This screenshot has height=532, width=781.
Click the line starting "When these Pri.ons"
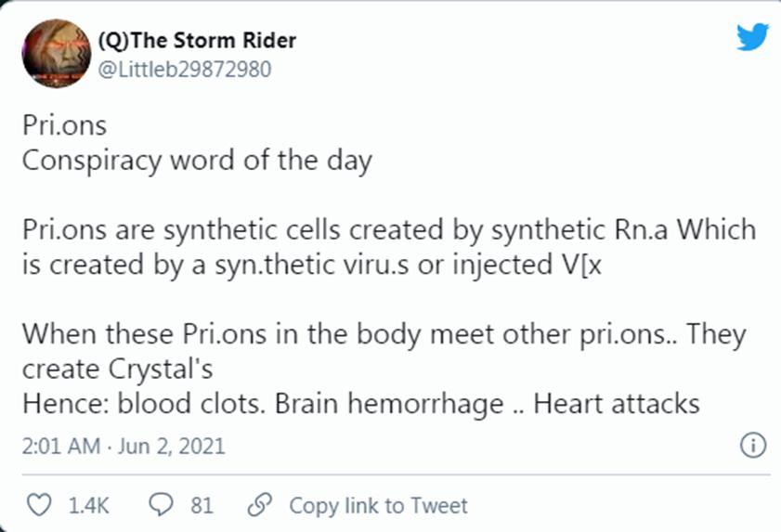pos(384,333)
